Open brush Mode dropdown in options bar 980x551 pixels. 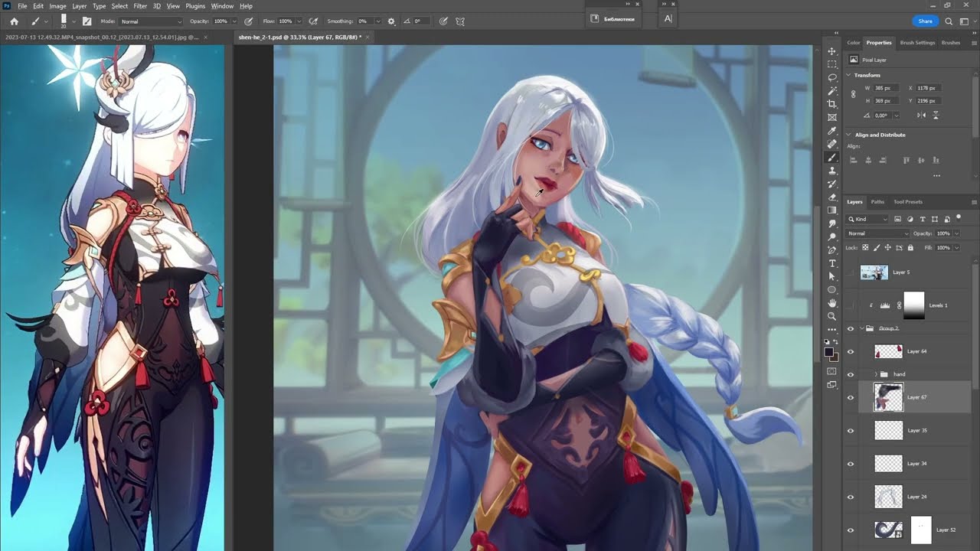point(151,21)
